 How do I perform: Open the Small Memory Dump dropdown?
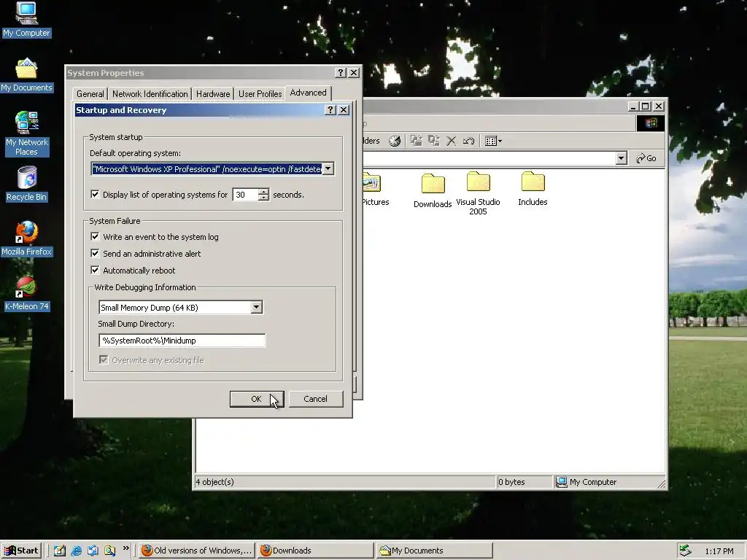(x=256, y=307)
